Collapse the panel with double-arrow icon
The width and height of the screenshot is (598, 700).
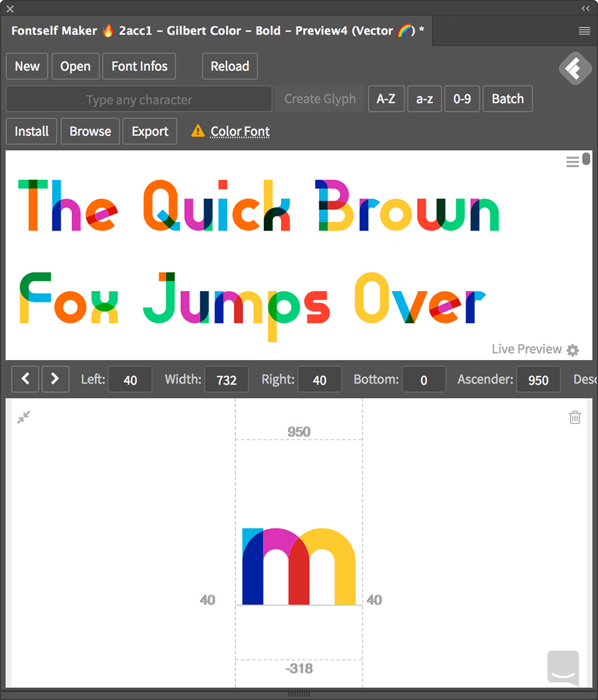click(x=585, y=8)
